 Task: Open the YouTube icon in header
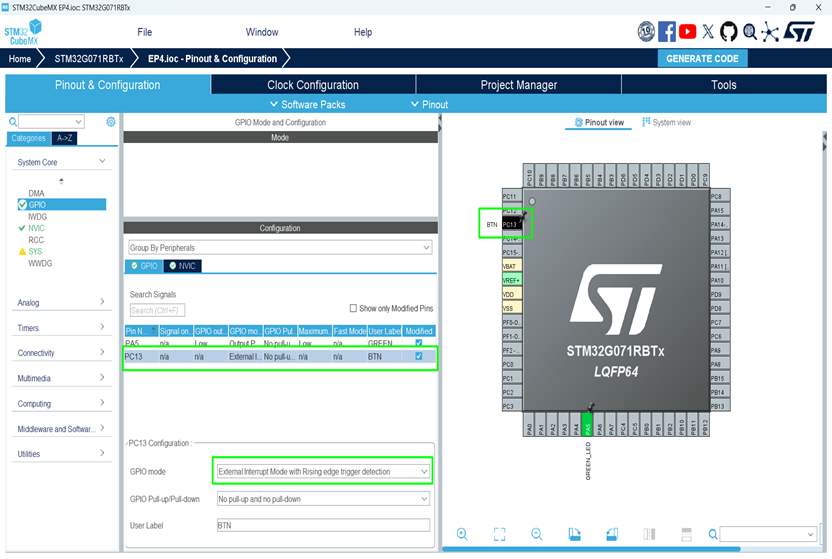coord(688,32)
